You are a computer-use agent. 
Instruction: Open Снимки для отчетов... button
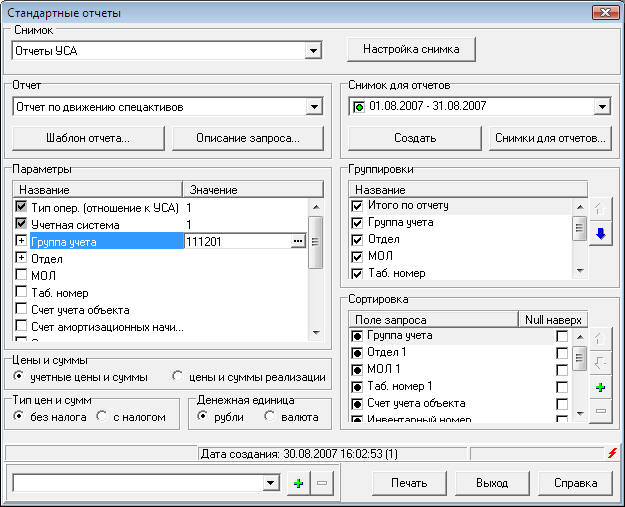pos(550,138)
